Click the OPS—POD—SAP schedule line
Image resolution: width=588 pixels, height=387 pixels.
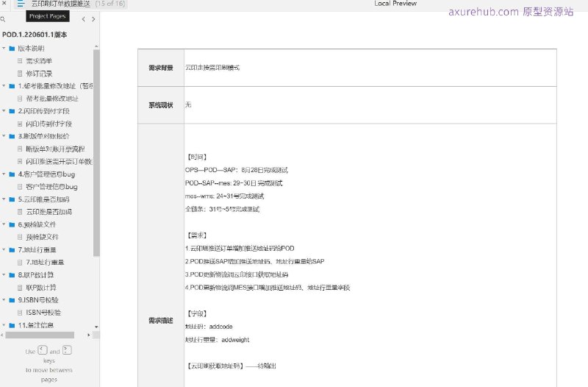tap(237, 170)
